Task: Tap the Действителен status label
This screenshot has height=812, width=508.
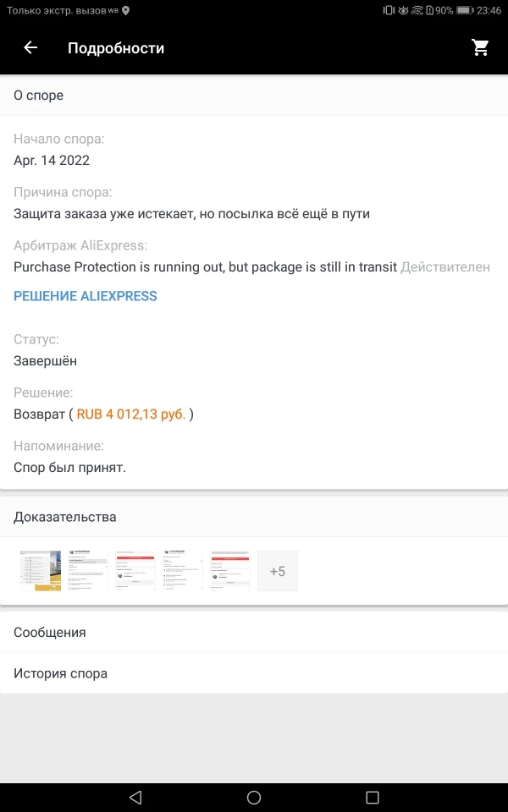Action: (x=445, y=266)
